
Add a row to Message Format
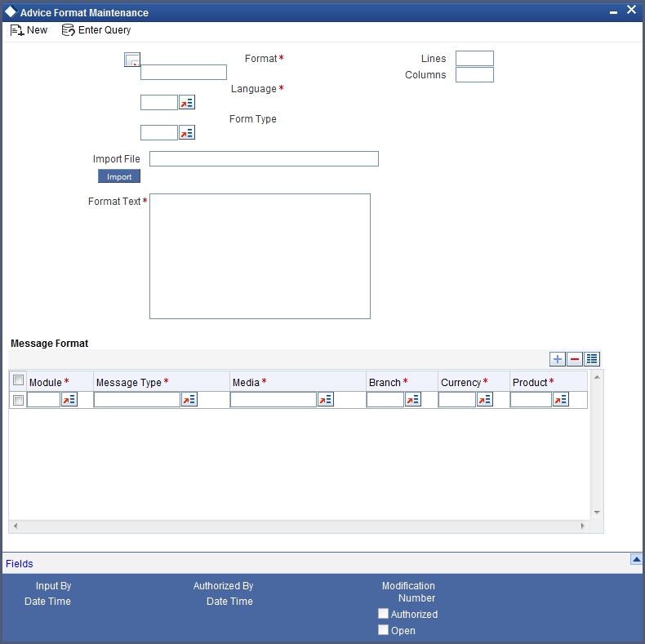(x=558, y=359)
